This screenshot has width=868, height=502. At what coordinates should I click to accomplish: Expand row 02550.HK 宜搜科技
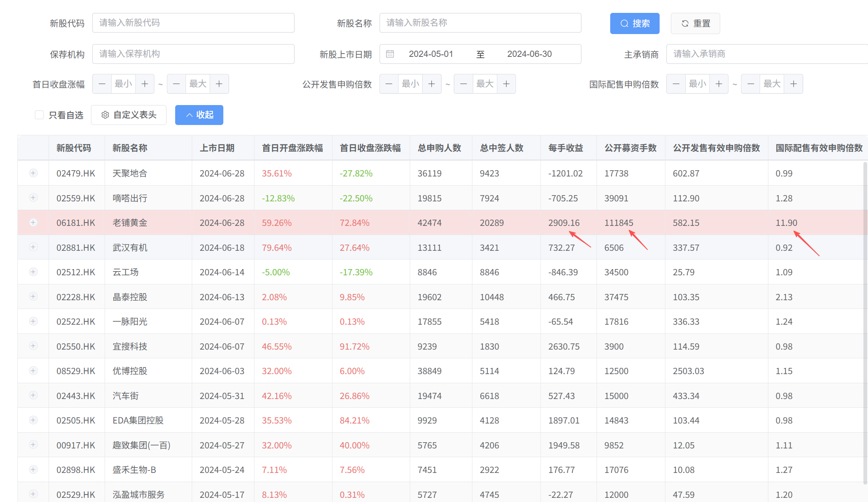[33, 346]
